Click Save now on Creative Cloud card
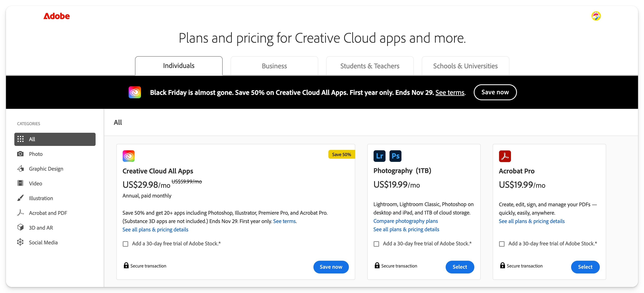 (331, 267)
